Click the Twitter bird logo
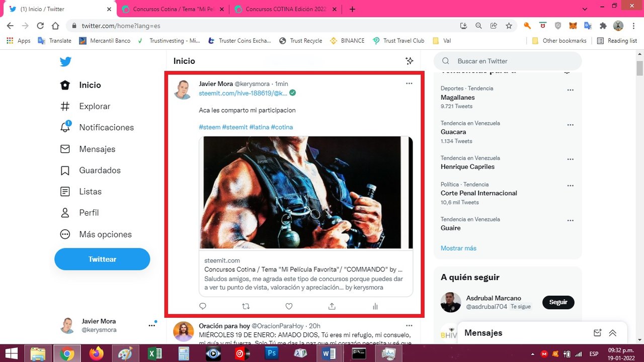Image resolution: width=644 pixels, height=362 pixels. (x=65, y=62)
